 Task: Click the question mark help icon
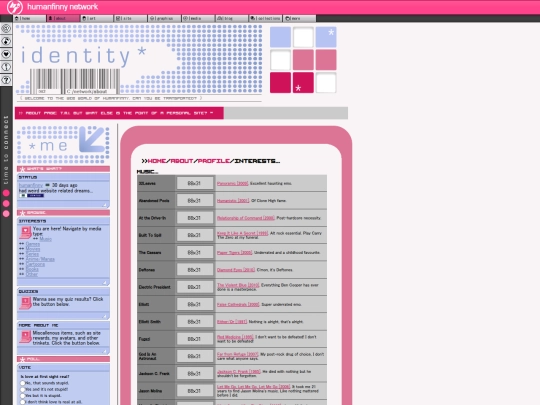tap(6, 80)
